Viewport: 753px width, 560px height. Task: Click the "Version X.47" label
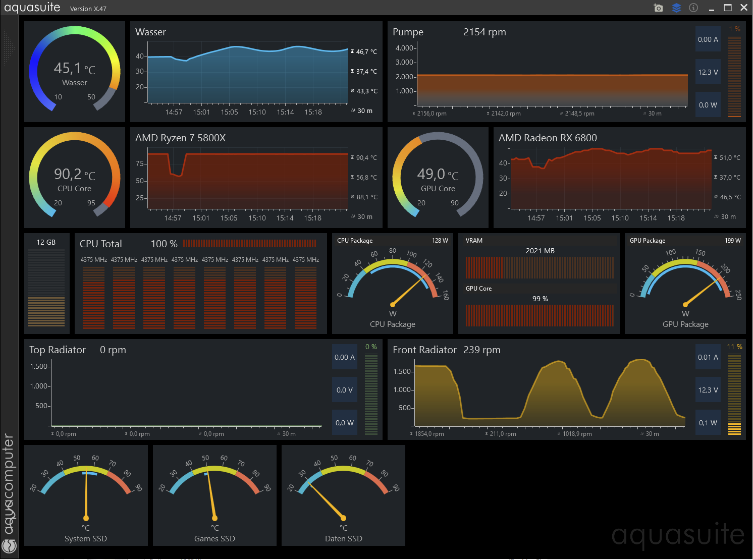pos(88,9)
